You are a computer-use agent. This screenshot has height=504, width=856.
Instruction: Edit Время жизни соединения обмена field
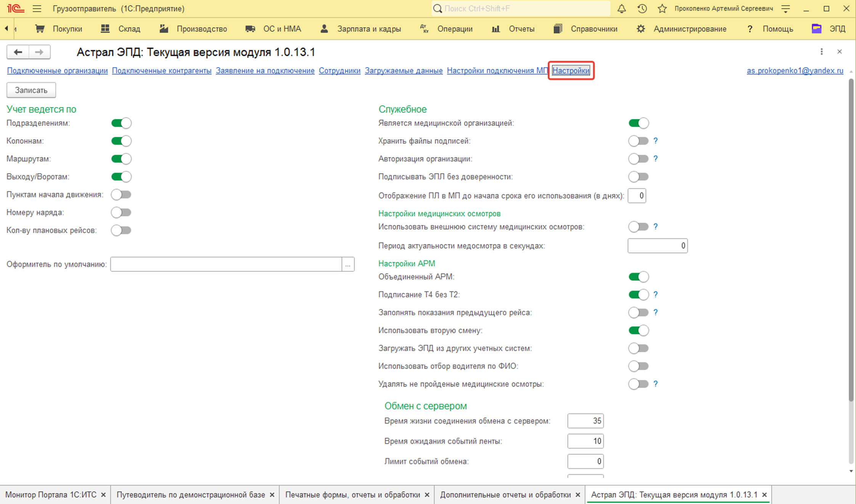coord(586,421)
